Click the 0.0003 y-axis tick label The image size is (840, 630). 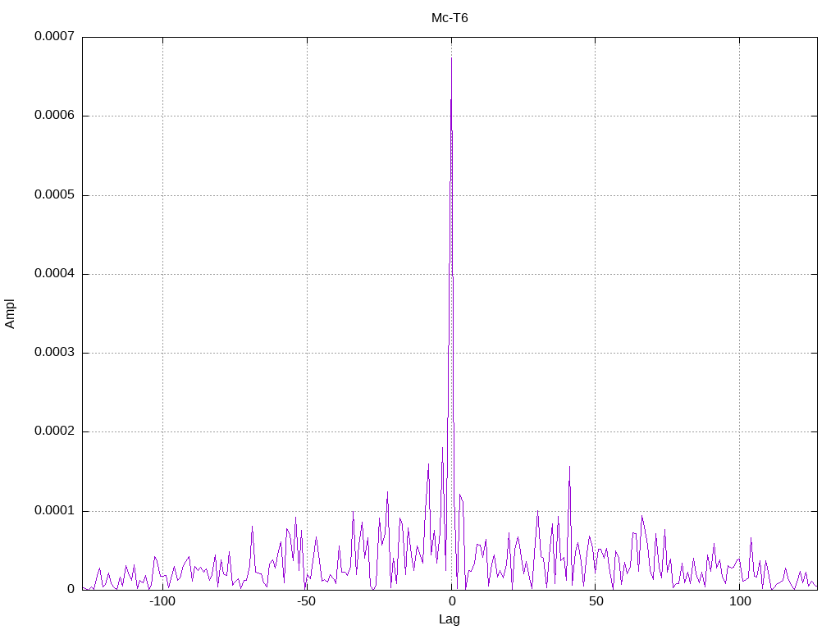[x=54, y=352]
